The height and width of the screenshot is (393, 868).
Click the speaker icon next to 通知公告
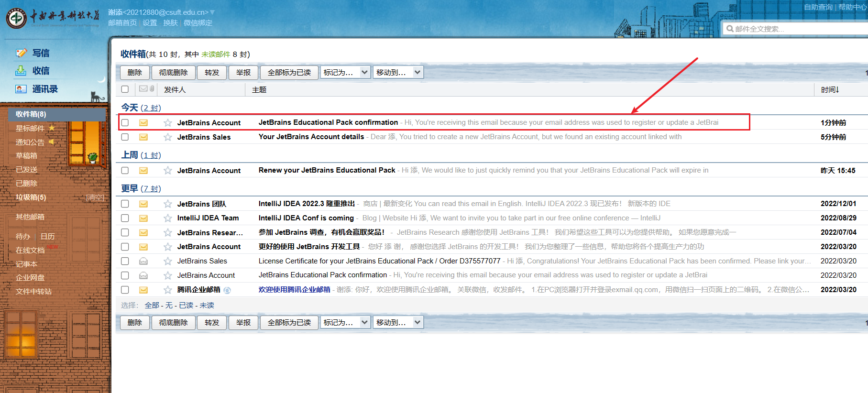[52, 142]
